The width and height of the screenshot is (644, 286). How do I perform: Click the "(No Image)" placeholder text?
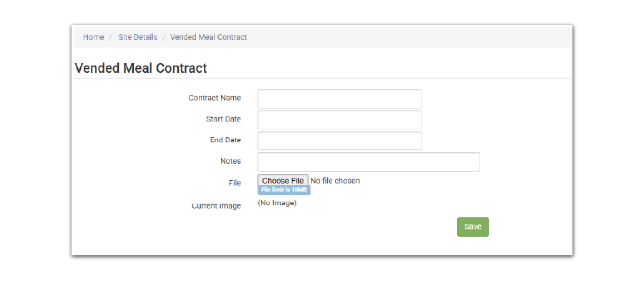(277, 203)
